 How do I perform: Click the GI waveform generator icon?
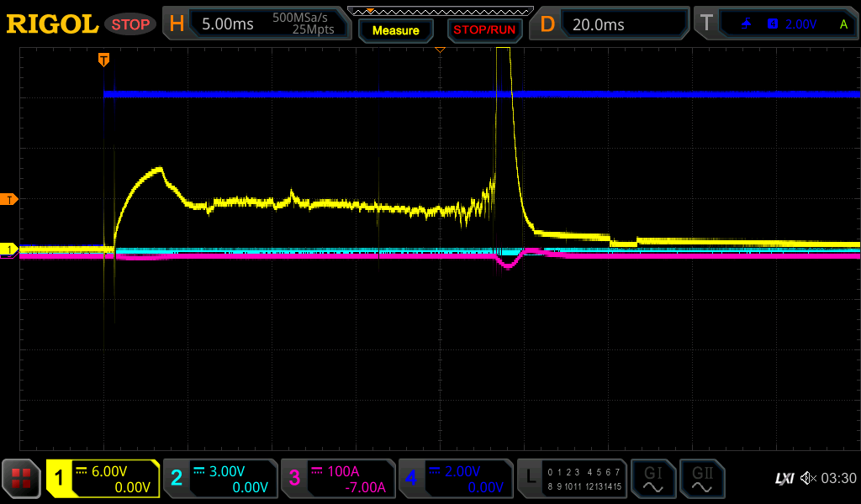pos(652,479)
